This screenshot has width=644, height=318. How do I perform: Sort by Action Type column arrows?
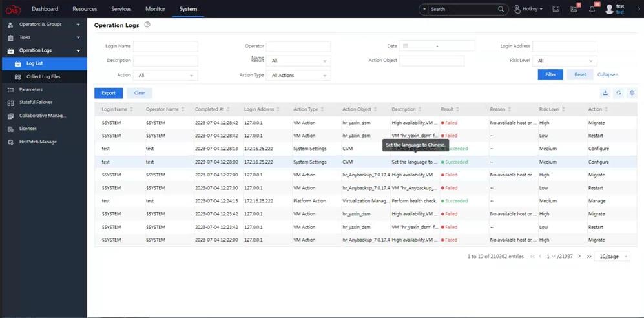click(x=322, y=109)
